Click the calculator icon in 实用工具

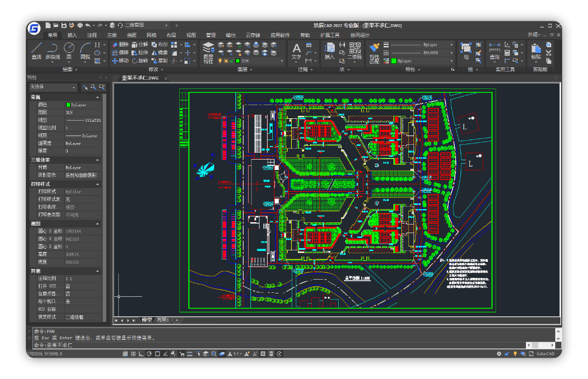[507, 53]
